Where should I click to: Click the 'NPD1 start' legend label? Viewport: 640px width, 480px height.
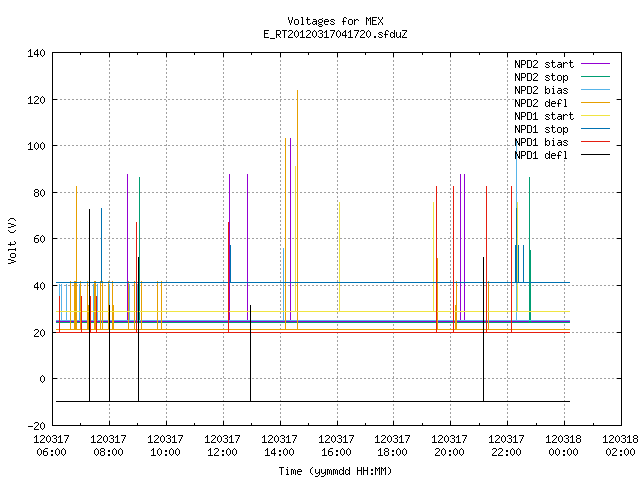click(x=544, y=116)
